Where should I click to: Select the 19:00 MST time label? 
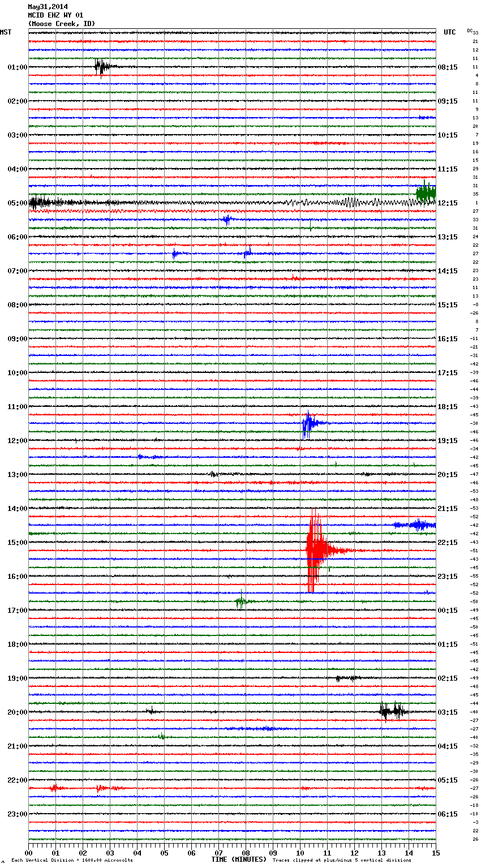pyautogui.click(x=18, y=678)
